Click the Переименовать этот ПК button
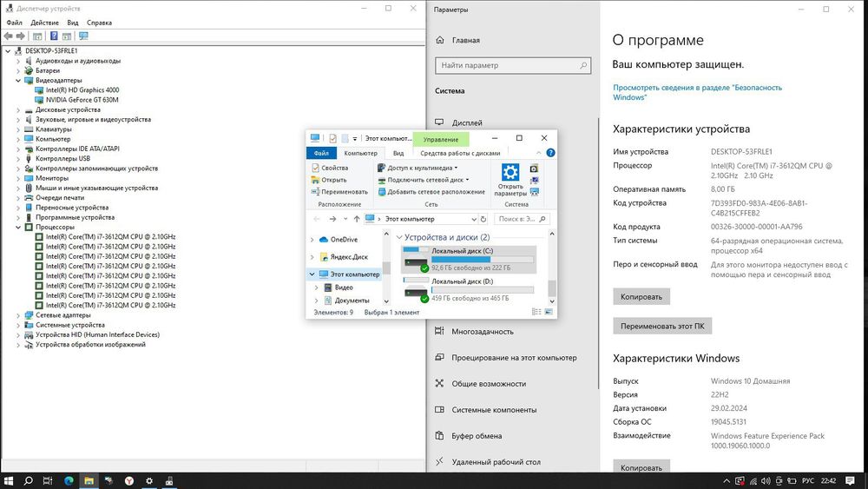 point(662,327)
